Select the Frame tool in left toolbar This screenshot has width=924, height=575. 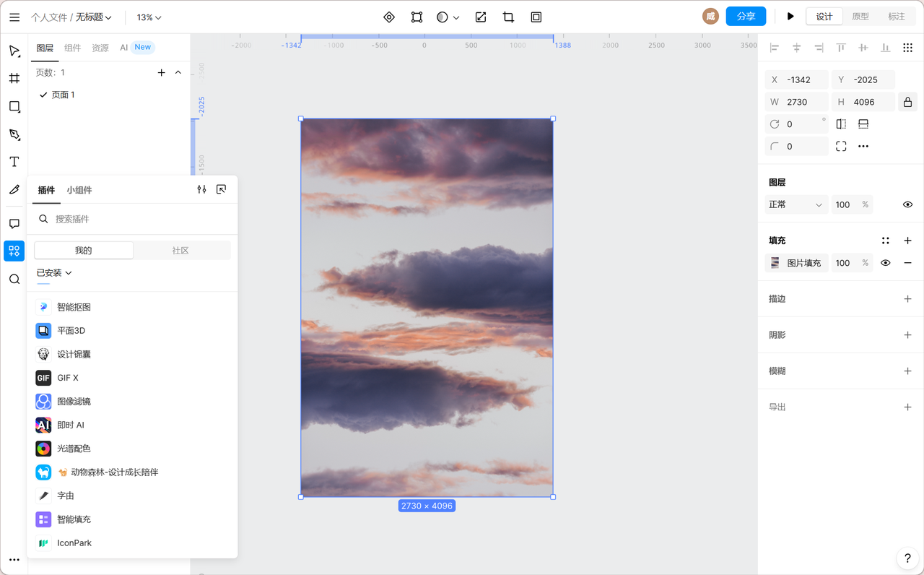[14, 79]
